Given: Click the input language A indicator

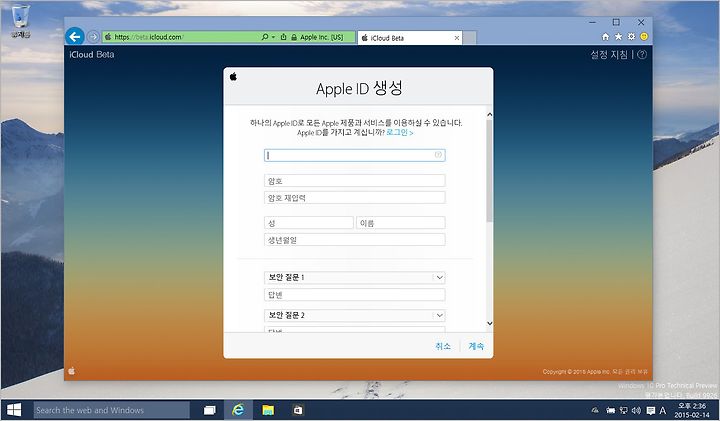Looking at the screenshot, I should point(663,410).
